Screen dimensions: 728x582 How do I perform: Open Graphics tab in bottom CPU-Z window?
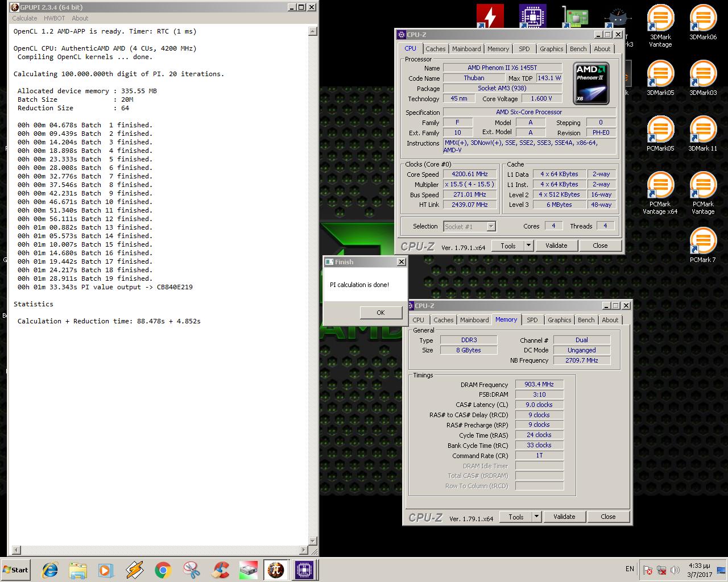(x=560, y=320)
